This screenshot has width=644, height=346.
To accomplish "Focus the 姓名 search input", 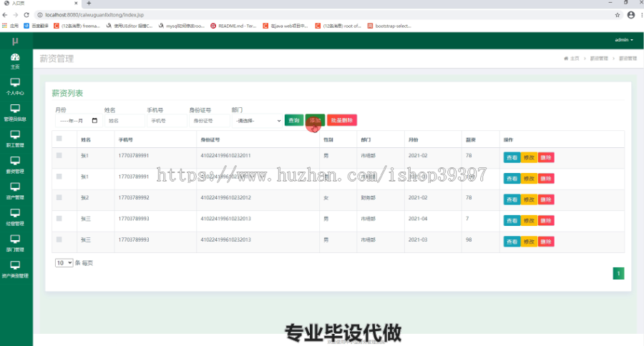I will coord(125,121).
